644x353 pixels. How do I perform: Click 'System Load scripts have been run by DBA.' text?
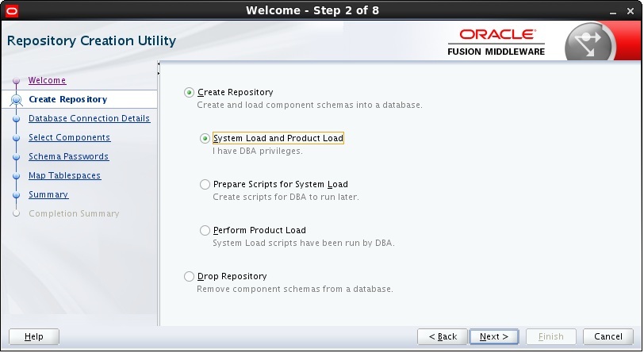coord(304,244)
